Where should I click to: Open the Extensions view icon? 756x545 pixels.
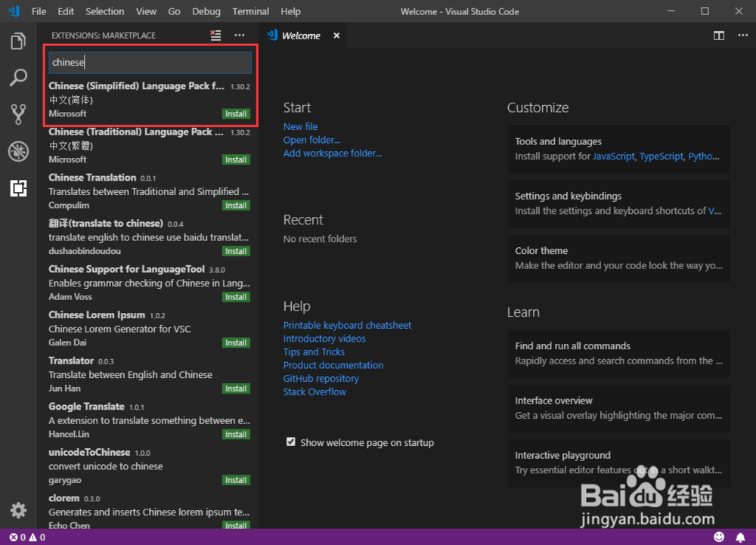pos(18,188)
